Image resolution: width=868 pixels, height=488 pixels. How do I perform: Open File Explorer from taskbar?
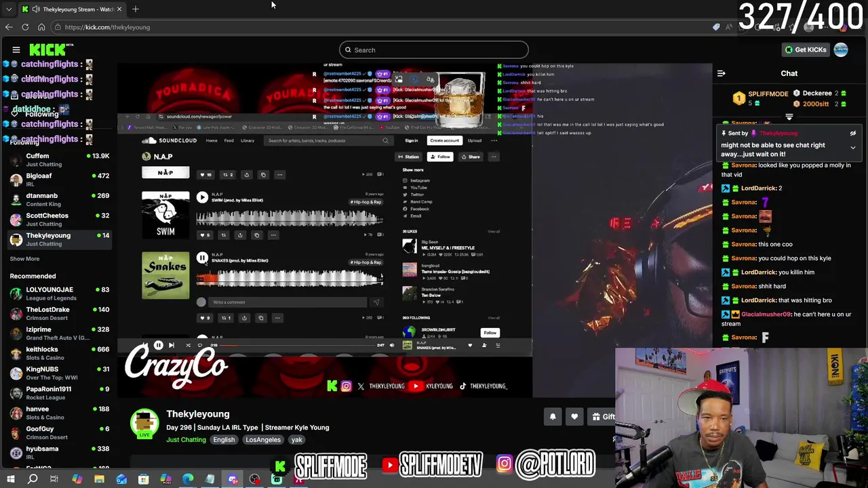[x=99, y=479]
